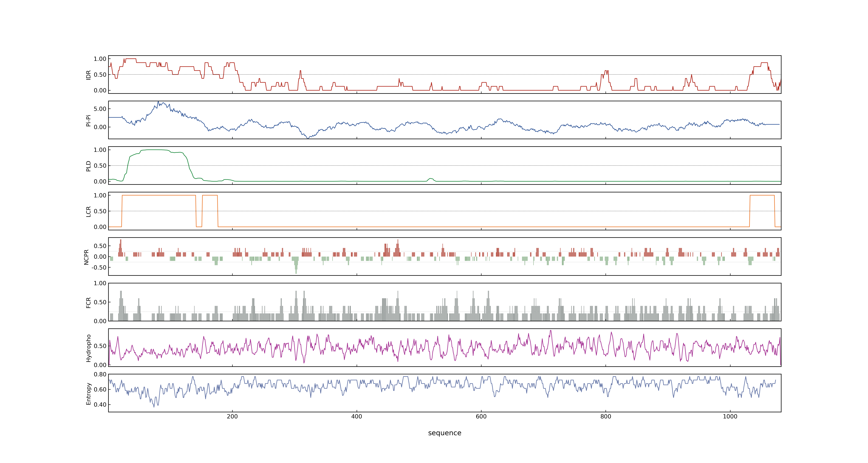Click the x-axis tick label 1000
The image size is (868, 463).
tap(730, 416)
